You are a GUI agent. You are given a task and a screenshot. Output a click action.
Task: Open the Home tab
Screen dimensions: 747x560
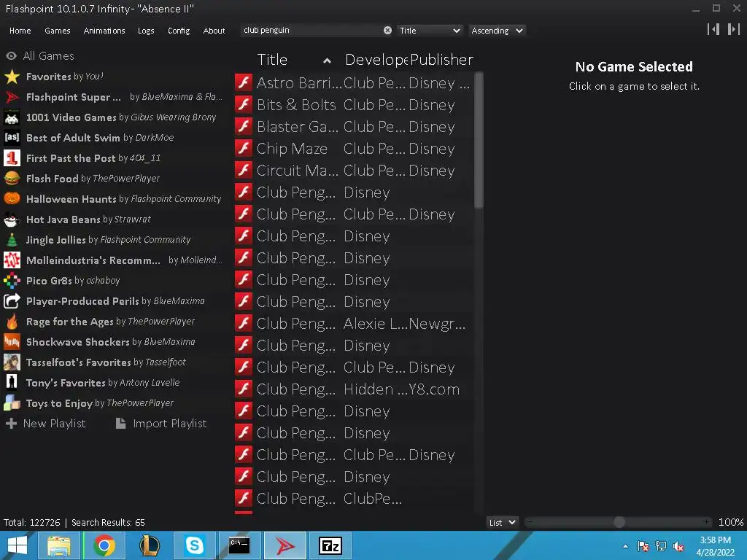point(20,31)
